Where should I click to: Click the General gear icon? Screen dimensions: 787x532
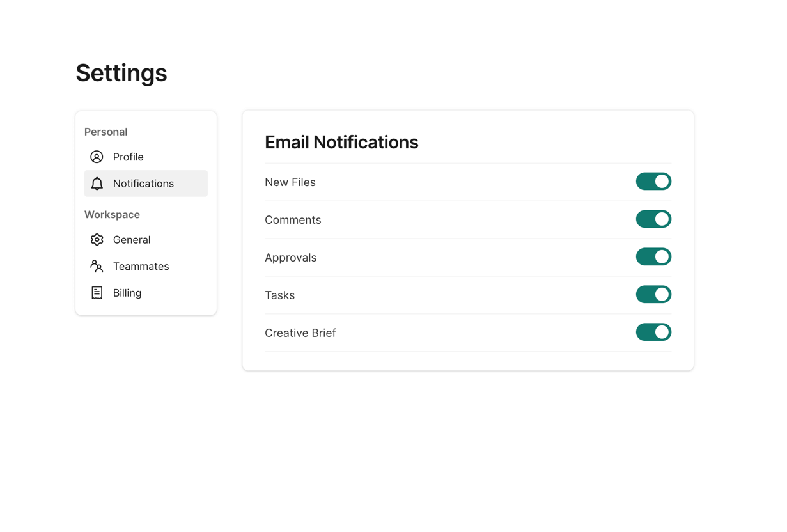click(97, 240)
